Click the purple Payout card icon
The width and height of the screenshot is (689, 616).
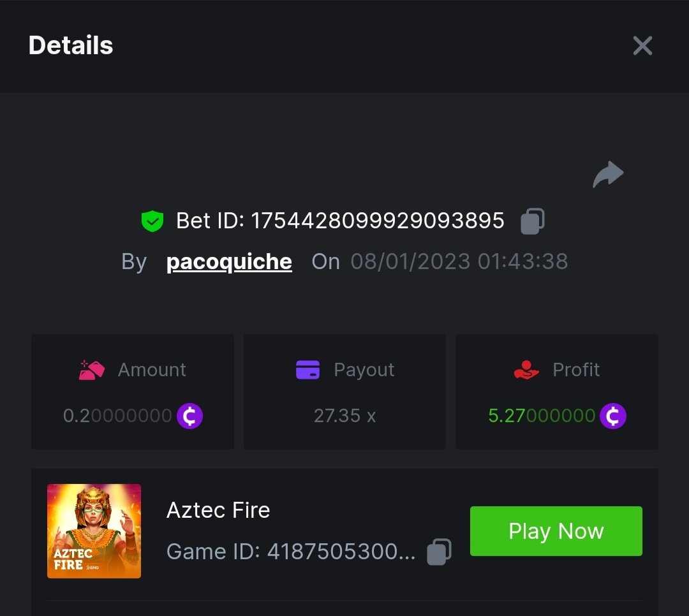click(x=307, y=370)
